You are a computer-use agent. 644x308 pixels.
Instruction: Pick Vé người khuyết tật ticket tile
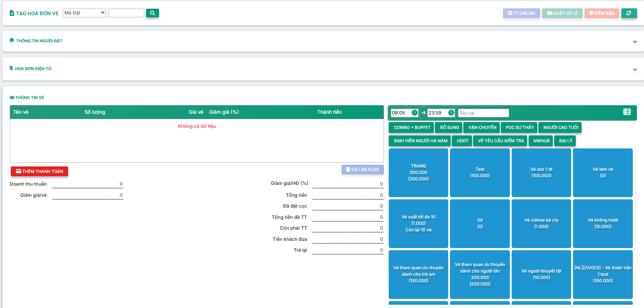(541, 274)
